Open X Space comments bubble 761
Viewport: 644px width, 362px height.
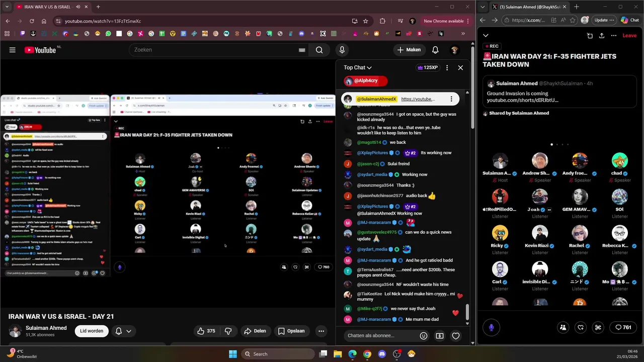click(x=623, y=327)
